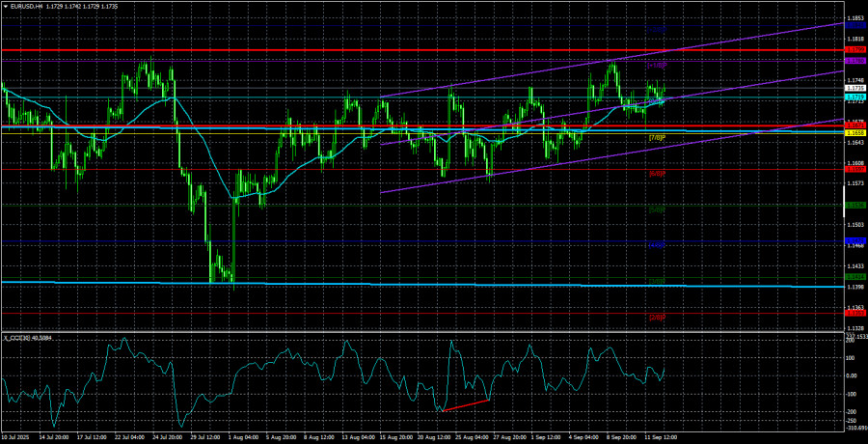868x444 pixels.
Task: Click the cyan 1.1719 price tag
Action: point(854,97)
